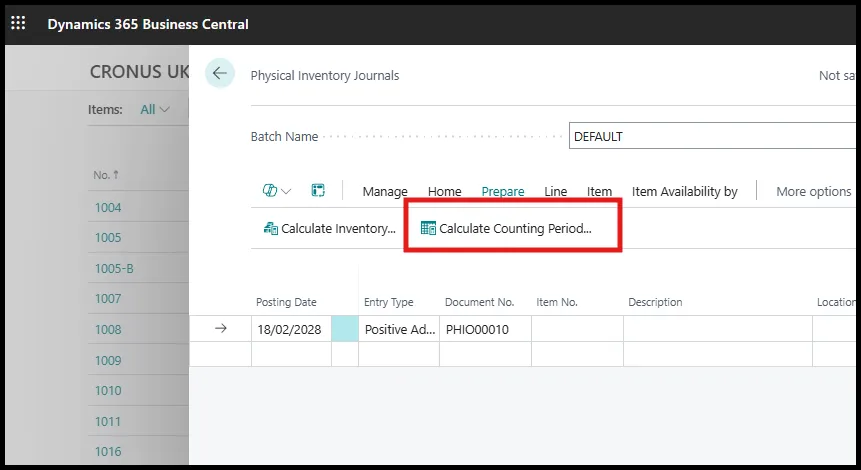Open the Line menu
861x470 pixels.
coord(556,192)
